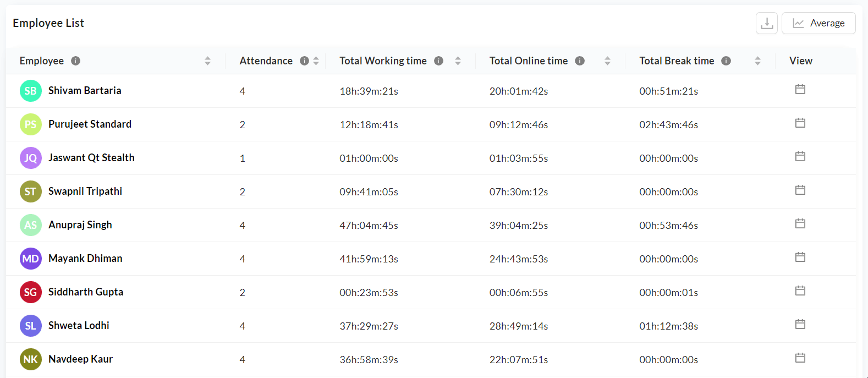Show info about Total Working time

(438, 61)
